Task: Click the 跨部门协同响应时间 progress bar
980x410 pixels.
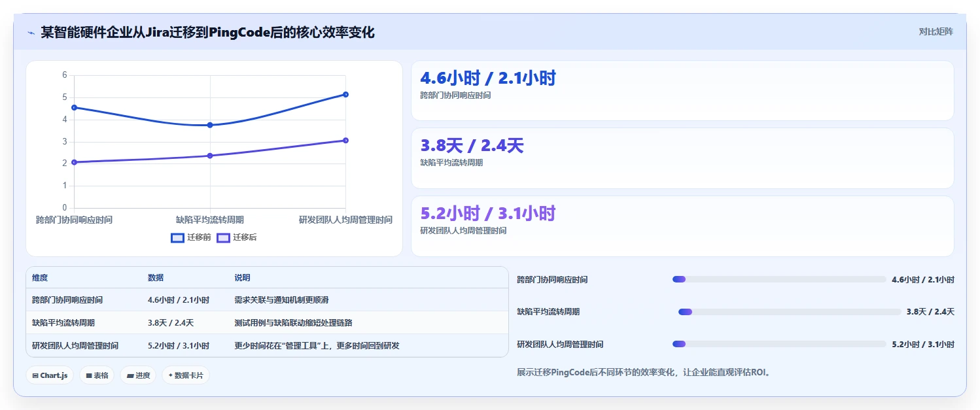Action: pyautogui.click(x=779, y=279)
